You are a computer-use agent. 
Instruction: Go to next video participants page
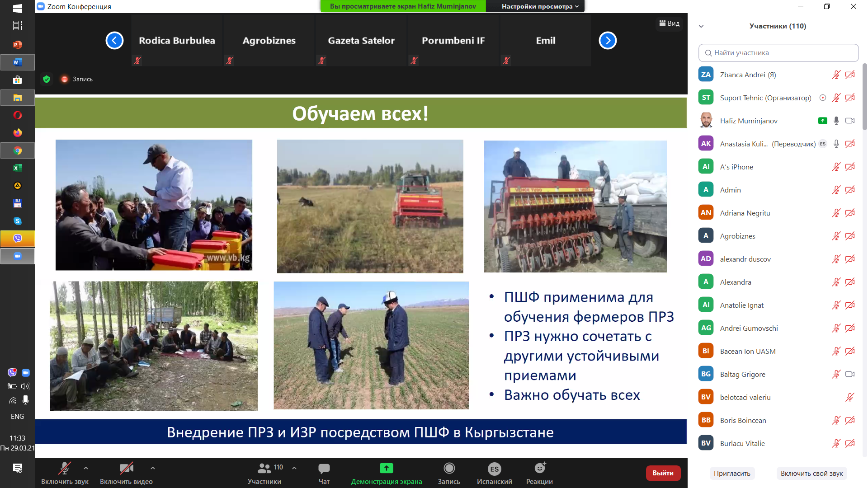tap(608, 41)
